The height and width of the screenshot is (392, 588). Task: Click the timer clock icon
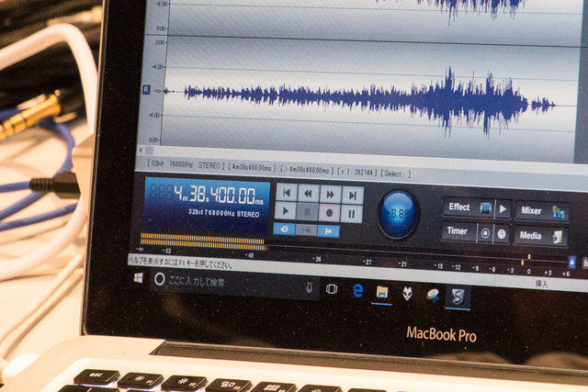502,234
